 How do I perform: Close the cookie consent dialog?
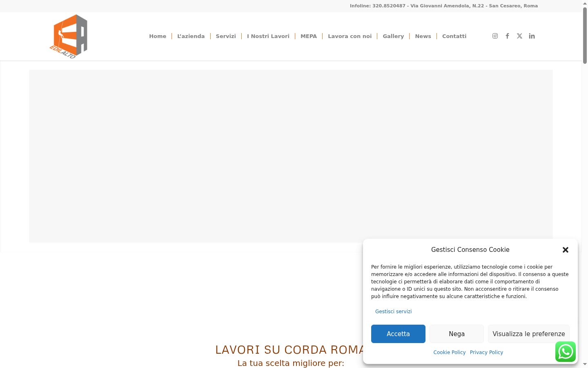566,250
